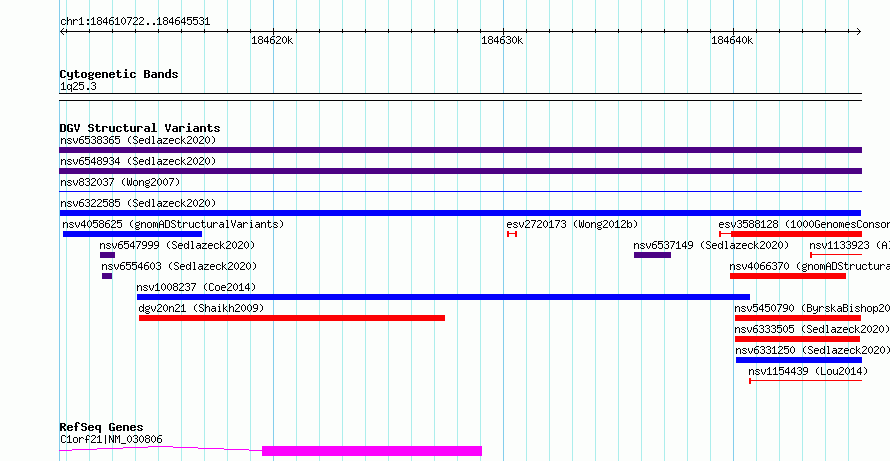
Task: Click the magenta exon box of C1orf21
Action: (x=372, y=451)
